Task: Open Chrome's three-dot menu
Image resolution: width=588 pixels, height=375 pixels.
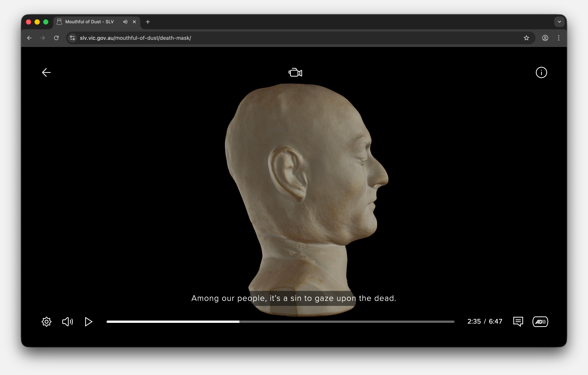Action: click(x=559, y=38)
